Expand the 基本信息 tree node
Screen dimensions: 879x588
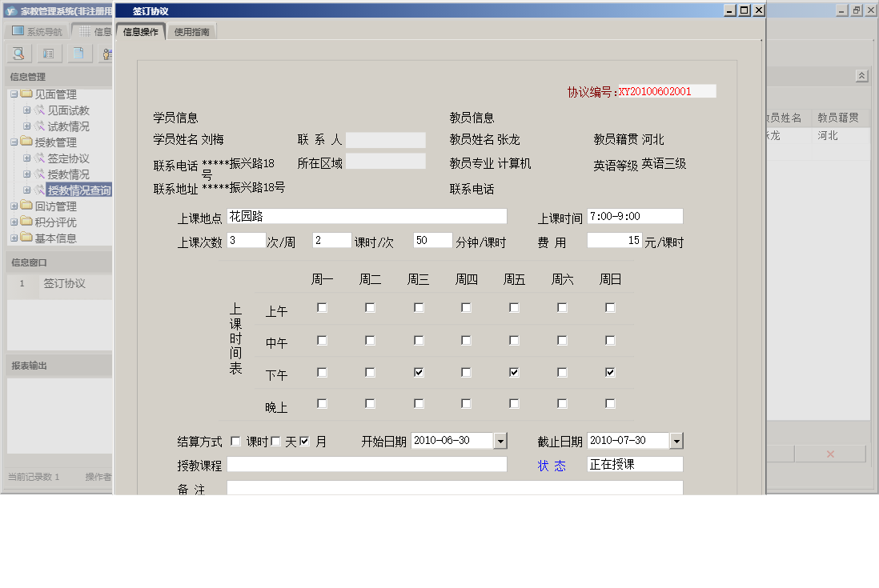click(14, 238)
